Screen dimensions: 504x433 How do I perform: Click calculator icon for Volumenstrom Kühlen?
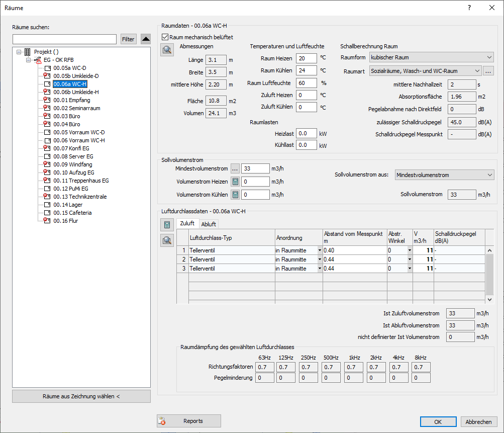(235, 195)
